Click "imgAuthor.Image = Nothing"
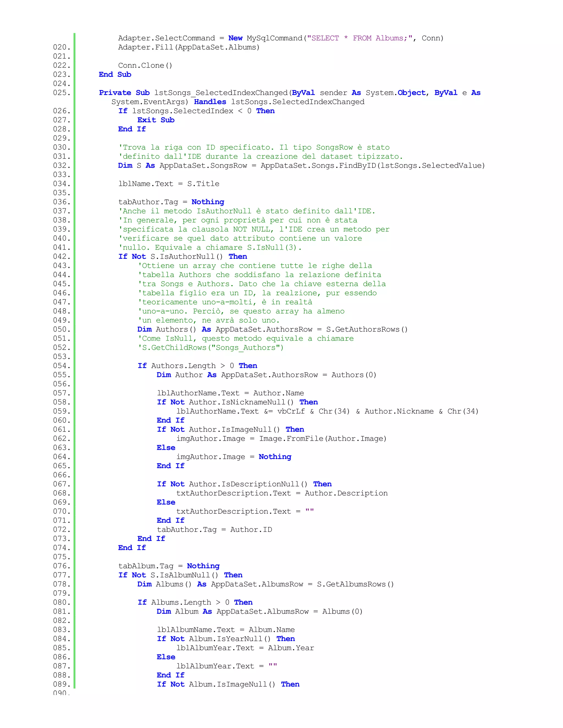 [x=234, y=457]
